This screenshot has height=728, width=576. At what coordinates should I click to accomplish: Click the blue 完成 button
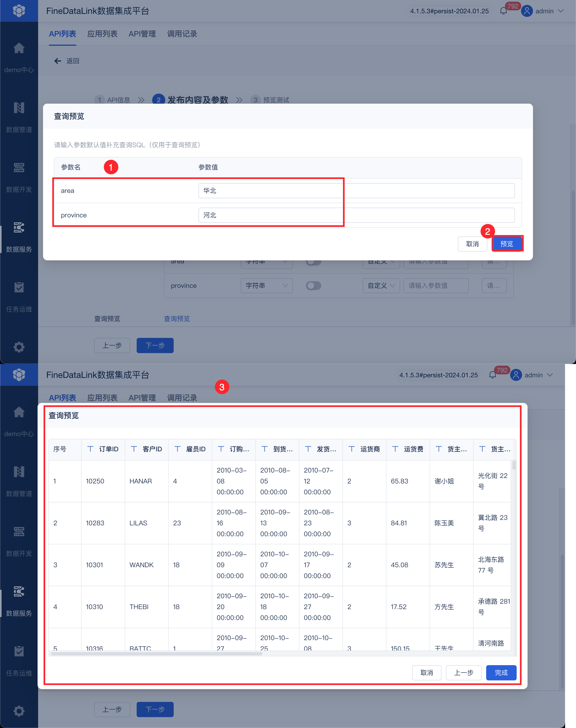pyautogui.click(x=501, y=673)
